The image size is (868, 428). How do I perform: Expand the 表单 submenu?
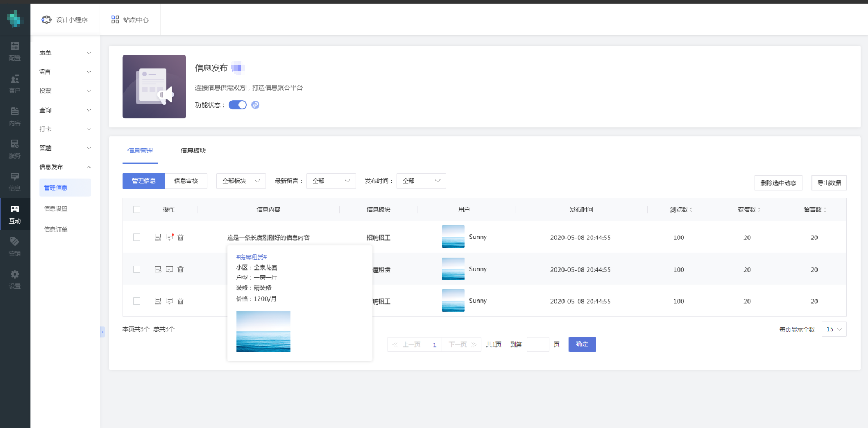pos(65,53)
